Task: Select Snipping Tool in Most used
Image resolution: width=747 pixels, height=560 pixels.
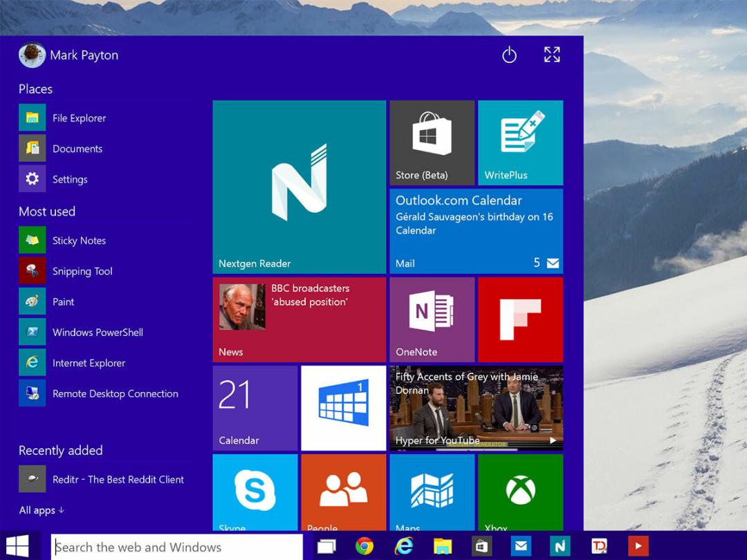Action: (82, 271)
